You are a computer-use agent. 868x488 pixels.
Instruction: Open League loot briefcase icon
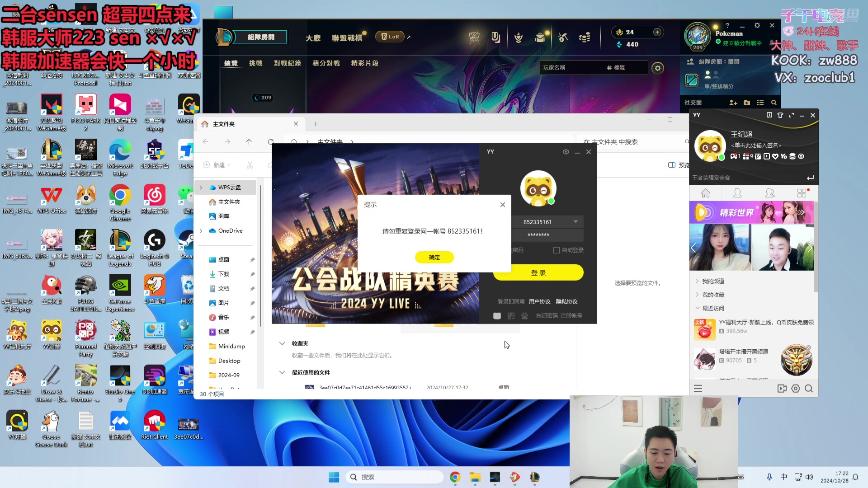pos(540,38)
